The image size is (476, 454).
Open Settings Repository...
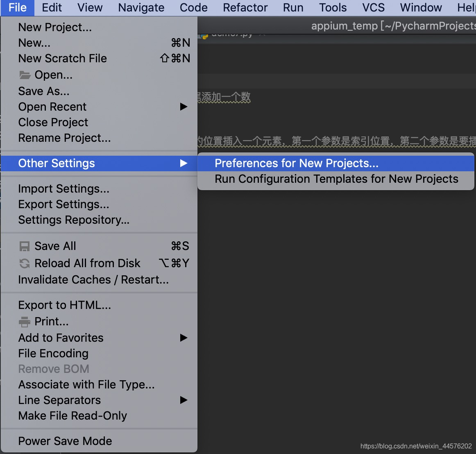pyautogui.click(x=99, y=220)
